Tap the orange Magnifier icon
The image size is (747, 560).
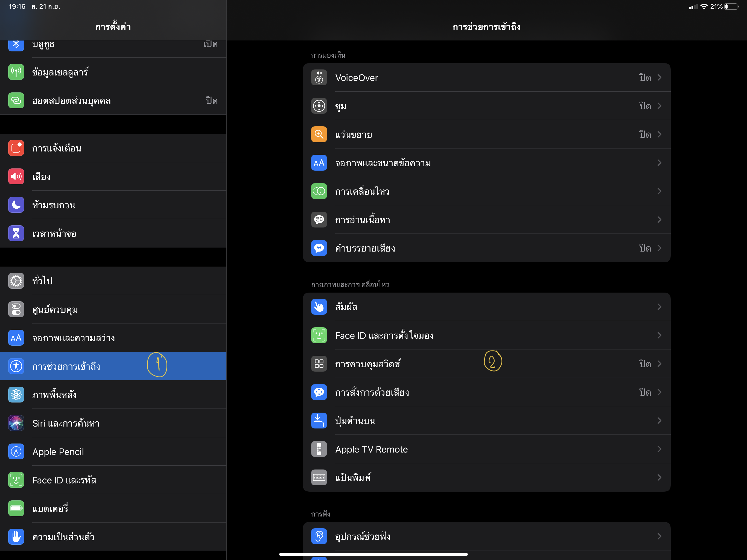pos(319,134)
